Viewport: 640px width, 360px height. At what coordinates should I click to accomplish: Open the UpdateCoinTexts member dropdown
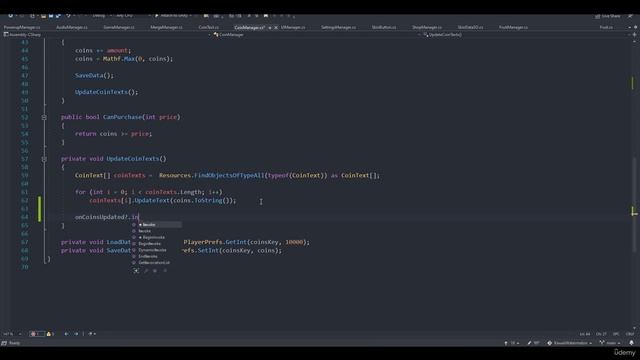527,35
